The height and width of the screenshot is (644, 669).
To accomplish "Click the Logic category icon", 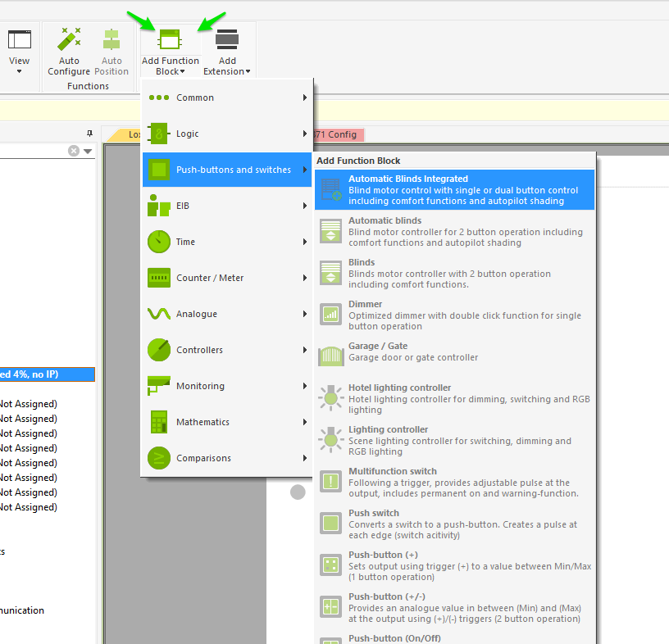I will tap(159, 134).
